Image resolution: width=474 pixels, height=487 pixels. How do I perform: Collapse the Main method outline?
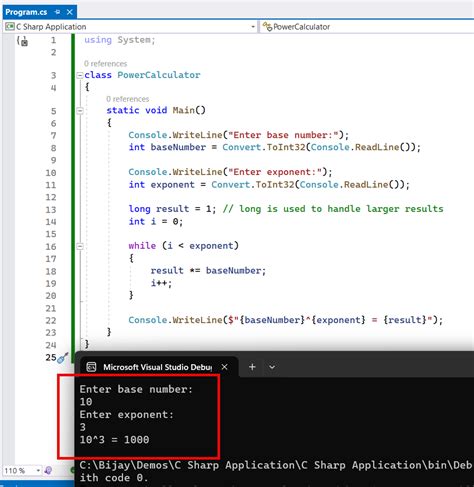point(80,110)
